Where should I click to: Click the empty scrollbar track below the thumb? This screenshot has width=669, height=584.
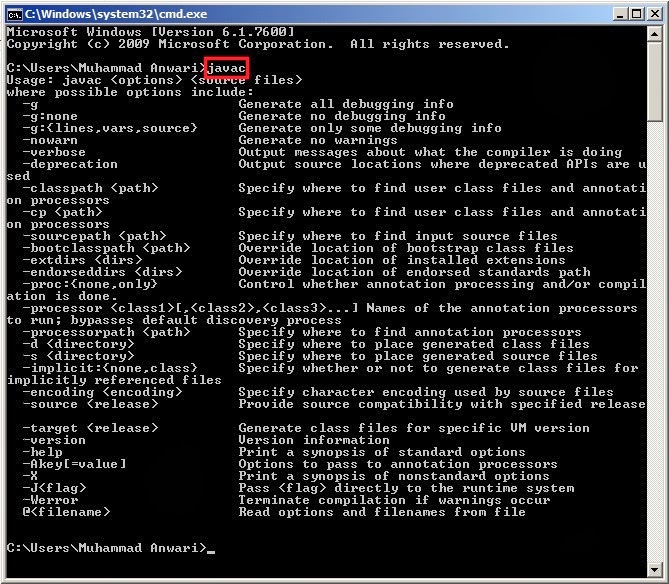pos(654,341)
